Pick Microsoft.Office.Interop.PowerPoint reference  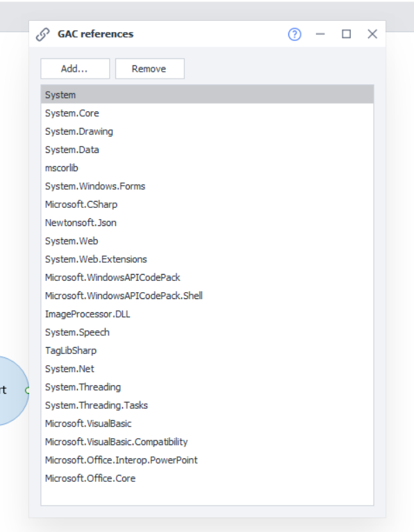pyautogui.click(x=207, y=460)
